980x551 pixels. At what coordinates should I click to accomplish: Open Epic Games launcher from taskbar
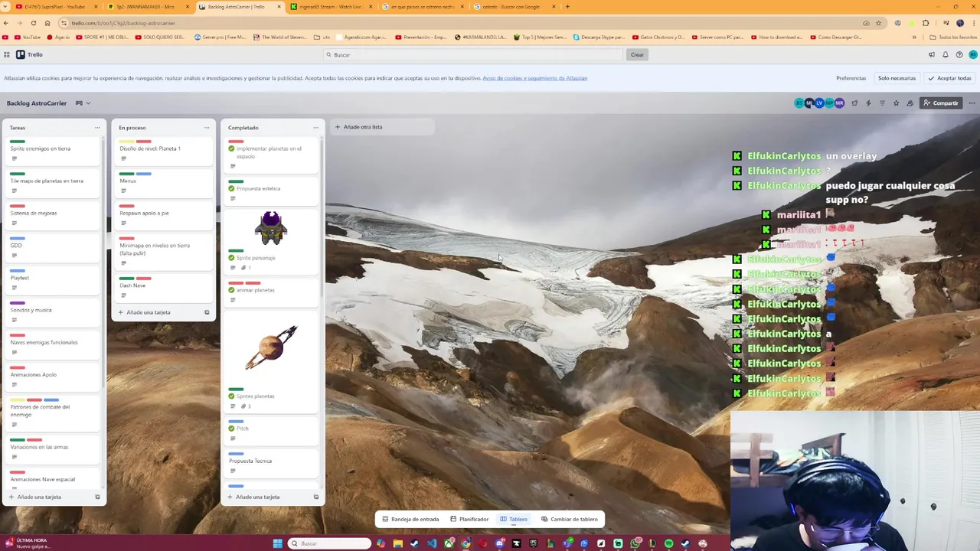click(x=533, y=543)
